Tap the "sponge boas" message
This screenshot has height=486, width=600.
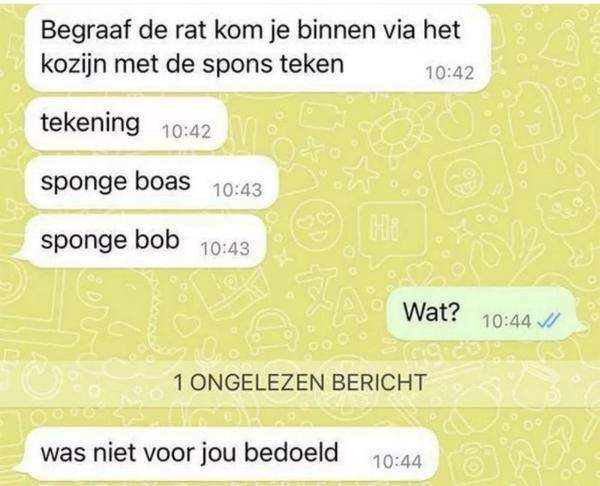[x=151, y=183]
